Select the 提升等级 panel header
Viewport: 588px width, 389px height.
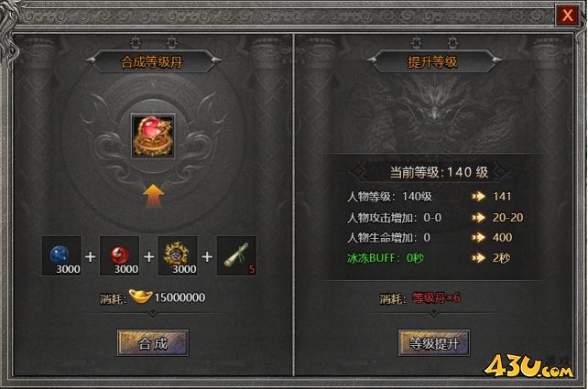pyautogui.click(x=432, y=62)
